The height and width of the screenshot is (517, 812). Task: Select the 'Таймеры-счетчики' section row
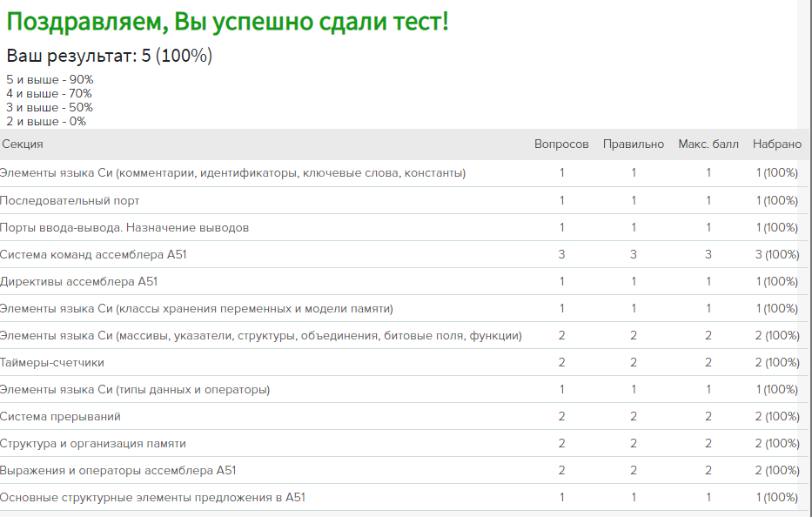(x=404, y=362)
